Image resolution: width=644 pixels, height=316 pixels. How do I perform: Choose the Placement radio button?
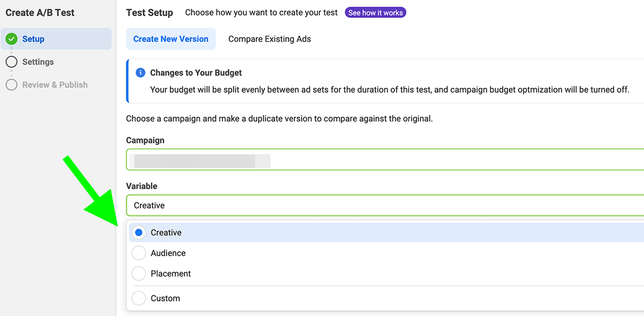click(x=139, y=274)
